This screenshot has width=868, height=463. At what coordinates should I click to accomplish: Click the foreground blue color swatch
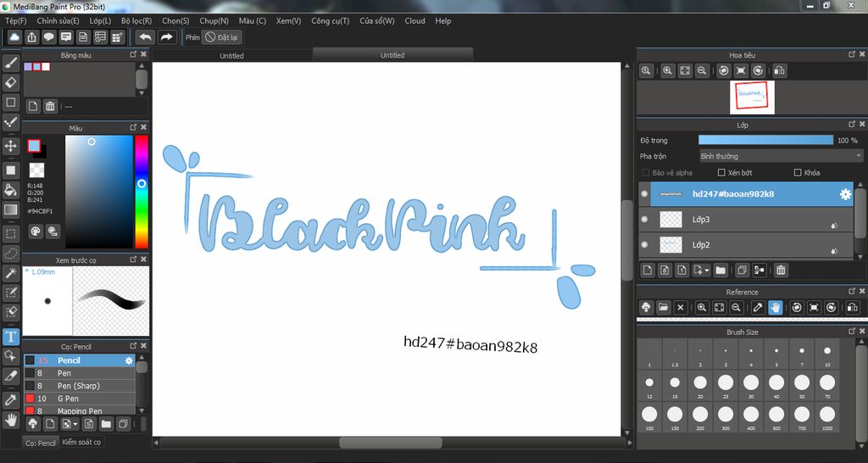click(x=34, y=146)
